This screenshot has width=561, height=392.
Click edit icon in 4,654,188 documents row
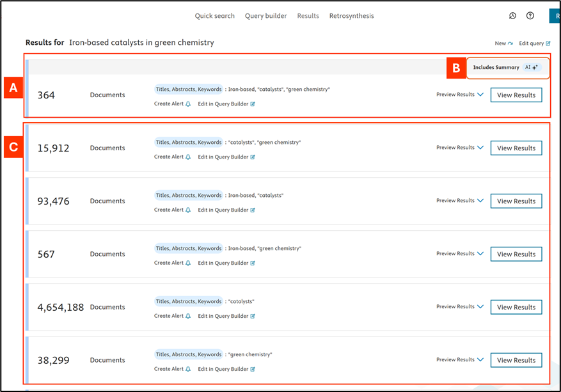click(x=253, y=316)
